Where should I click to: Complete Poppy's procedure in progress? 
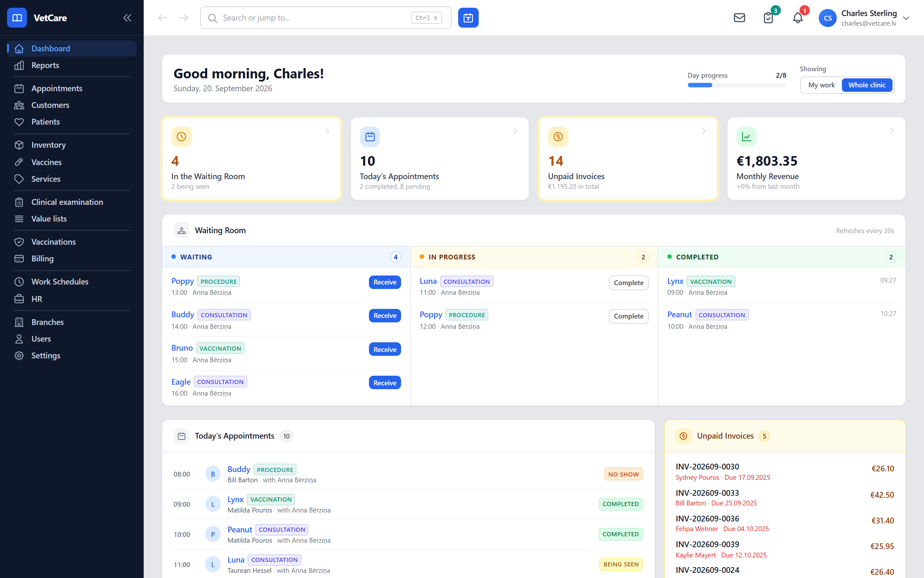coord(629,316)
